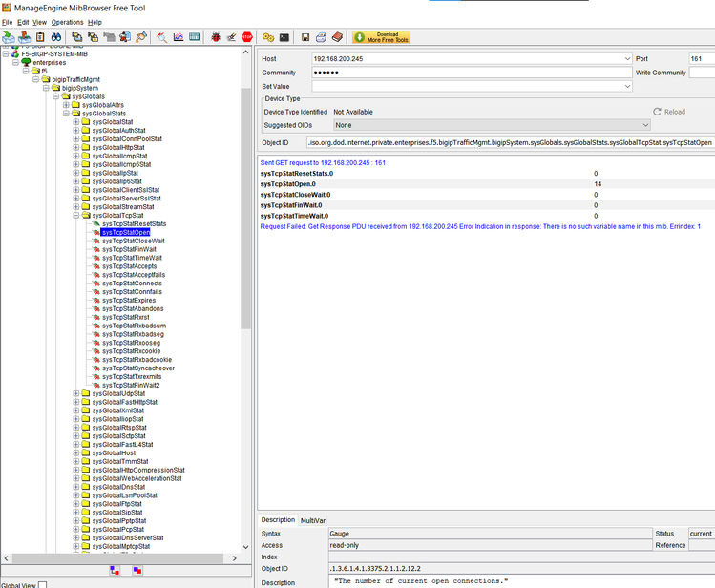Enable the Global View checkbox
715x588 pixels.
pos(42,584)
